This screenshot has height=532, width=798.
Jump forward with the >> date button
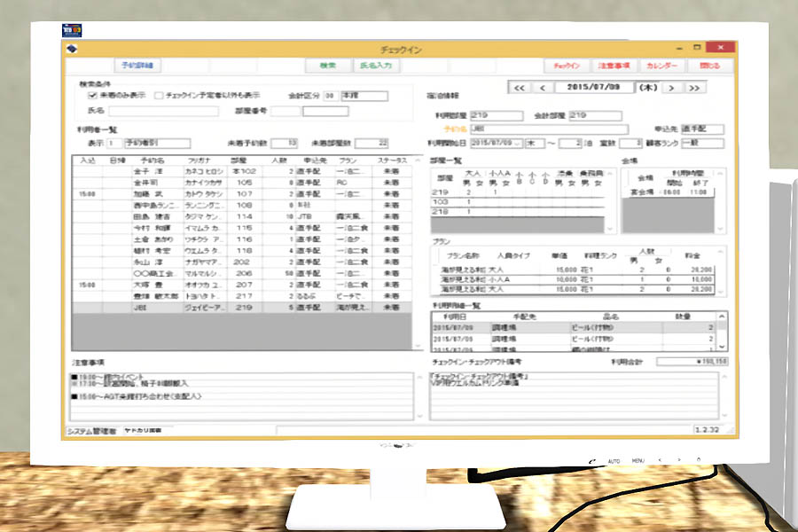(694, 88)
